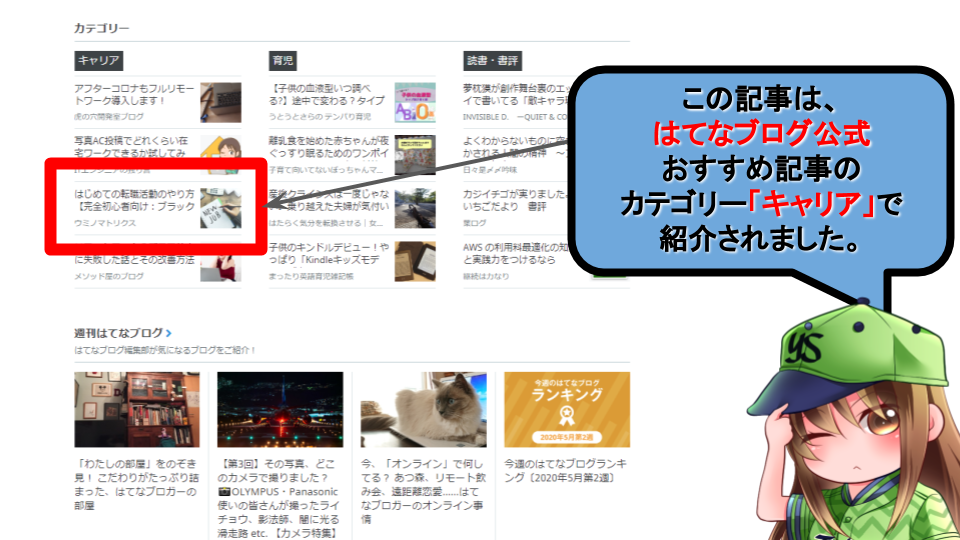Screen dimensions: 960x540
Task: Open the まったり英語育児雑記帳 blog name
Action: [x=311, y=276]
